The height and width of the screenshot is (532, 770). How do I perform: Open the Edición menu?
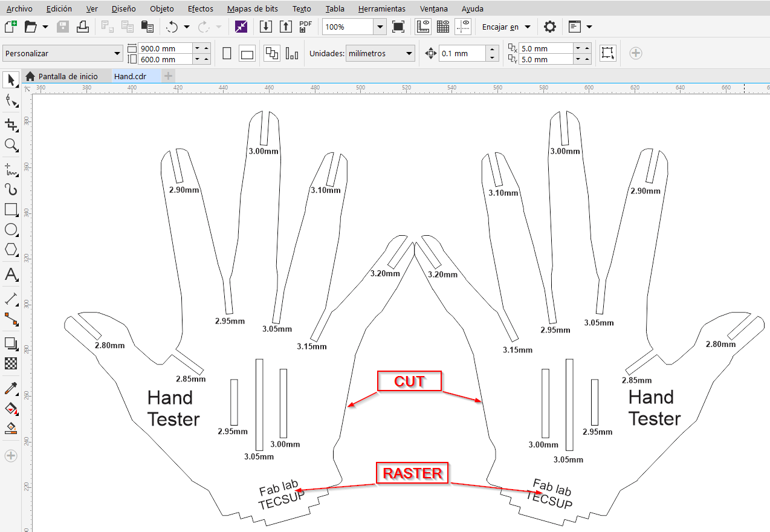(59, 8)
